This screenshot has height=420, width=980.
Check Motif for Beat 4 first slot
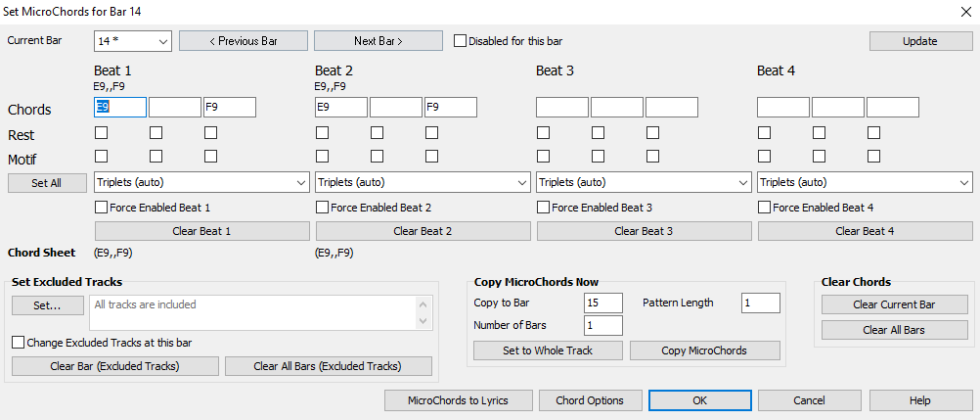click(x=764, y=156)
